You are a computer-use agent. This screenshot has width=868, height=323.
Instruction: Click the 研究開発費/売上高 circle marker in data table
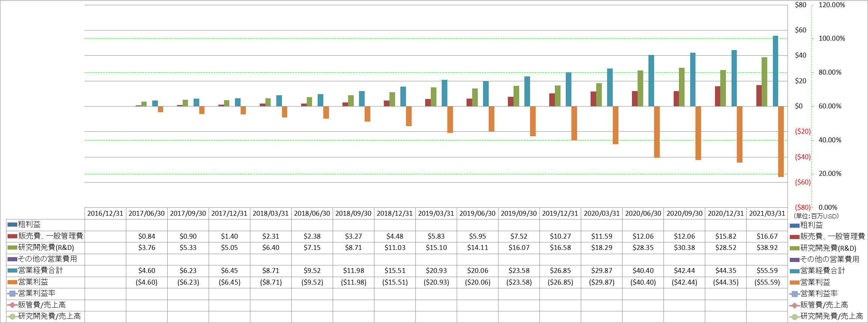12,316
